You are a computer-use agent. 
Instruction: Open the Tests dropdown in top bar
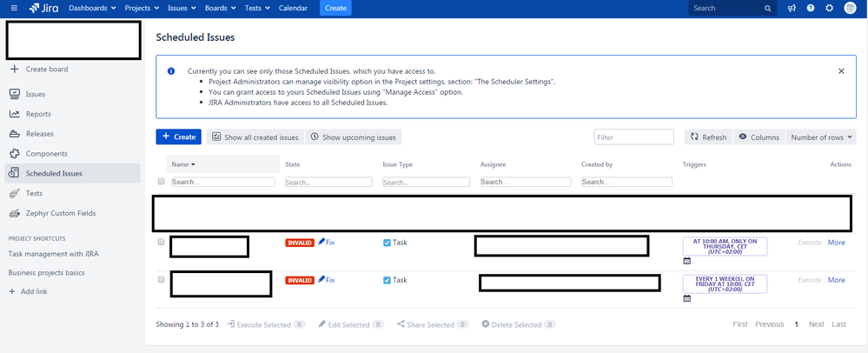pyautogui.click(x=257, y=9)
